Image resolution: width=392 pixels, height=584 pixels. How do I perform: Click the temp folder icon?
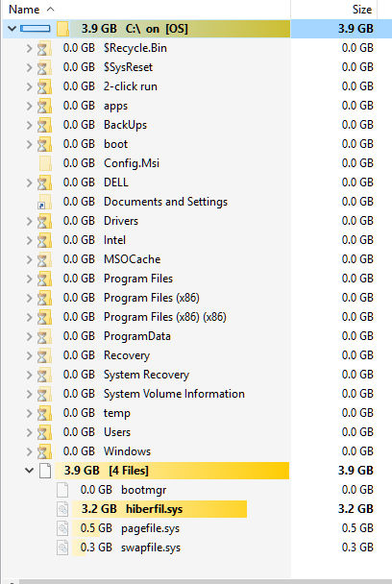[x=44, y=413]
